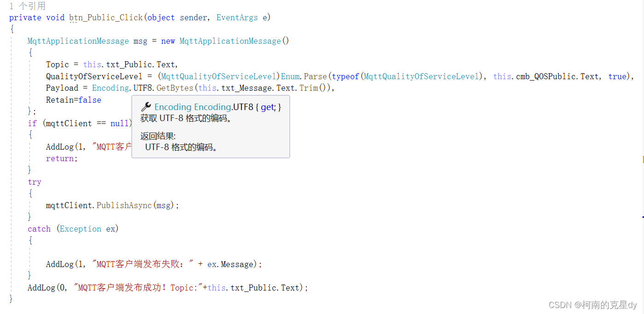The width and height of the screenshot is (644, 314).
Task: Open the "1 个引用" CodeLens reference link
Action: coord(27,6)
